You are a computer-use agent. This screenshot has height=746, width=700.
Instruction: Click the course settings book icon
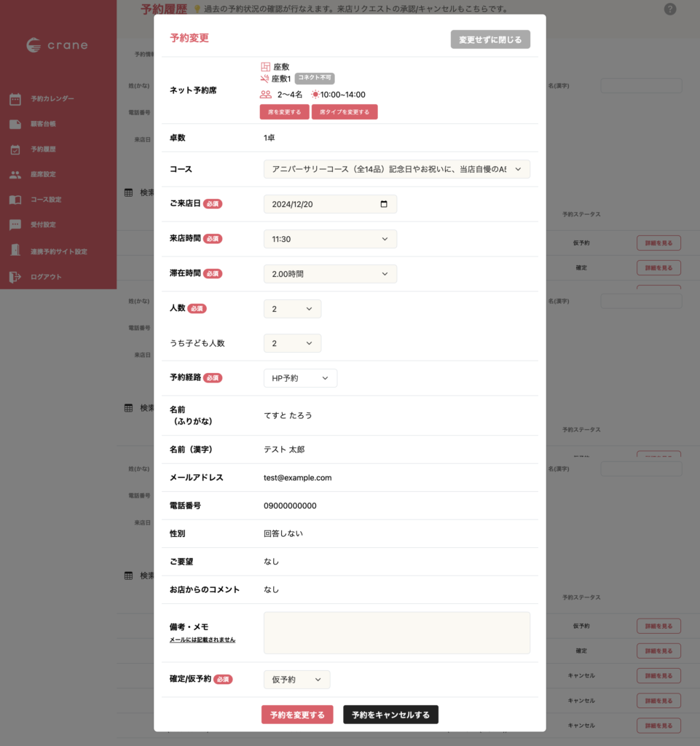click(x=15, y=200)
